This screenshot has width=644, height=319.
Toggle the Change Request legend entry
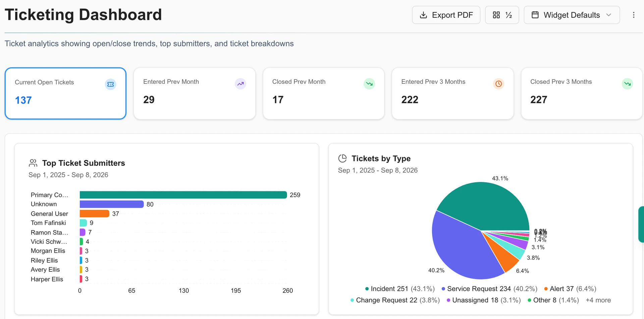coord(395,300)
